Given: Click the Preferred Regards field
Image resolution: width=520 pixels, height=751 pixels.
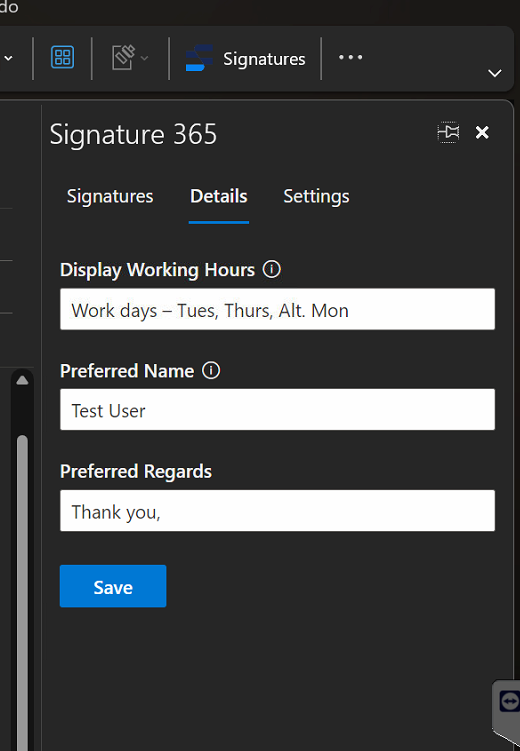Looking at the screenshot, I should (277, 511).
